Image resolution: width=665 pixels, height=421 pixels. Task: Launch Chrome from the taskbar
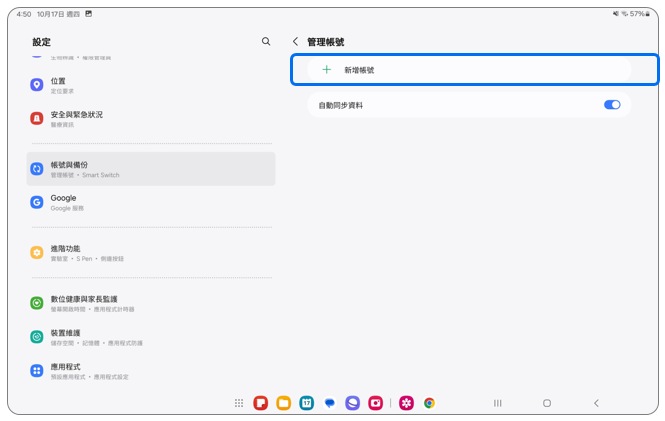429,403
